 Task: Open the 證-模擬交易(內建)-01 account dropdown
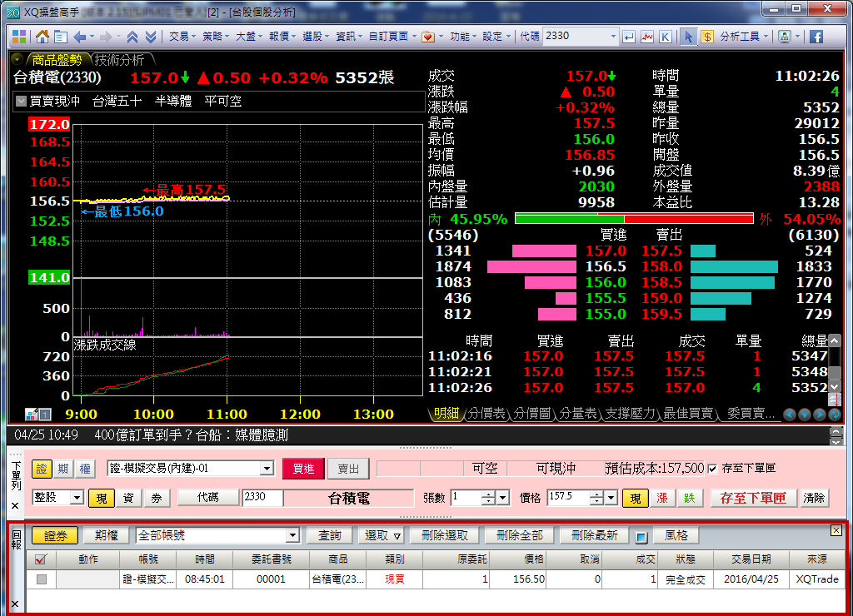click(267, 469)
